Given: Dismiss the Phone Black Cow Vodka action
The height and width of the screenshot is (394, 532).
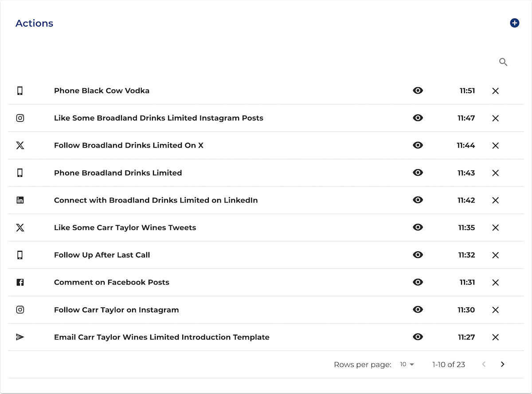Looking at the screenshot, I should 496,91.
